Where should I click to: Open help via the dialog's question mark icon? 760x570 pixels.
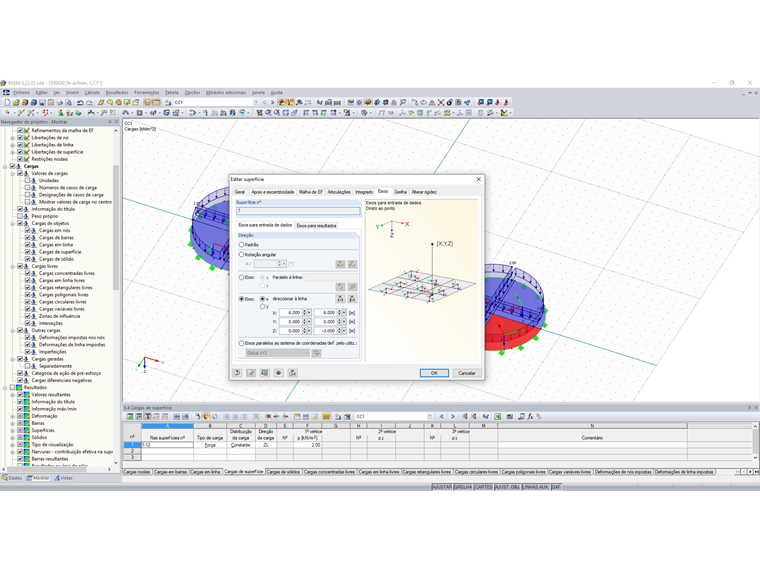(238, 373)
